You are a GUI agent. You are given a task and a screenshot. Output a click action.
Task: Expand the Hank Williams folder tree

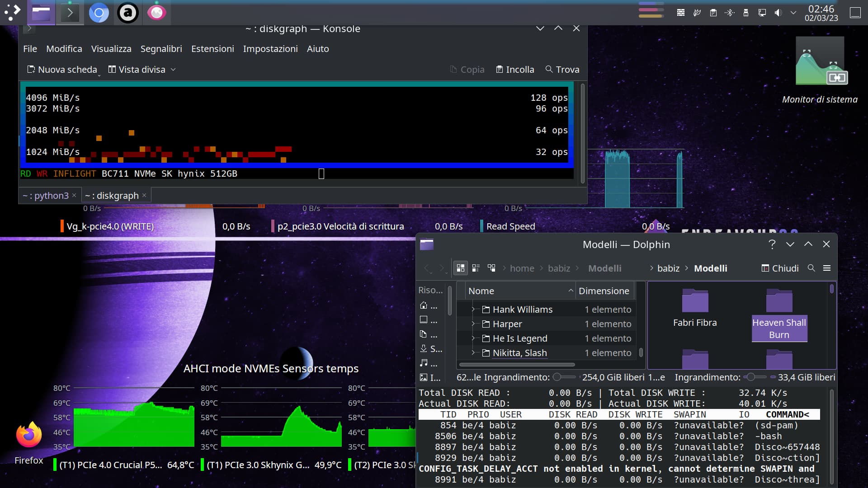point(473,310)
